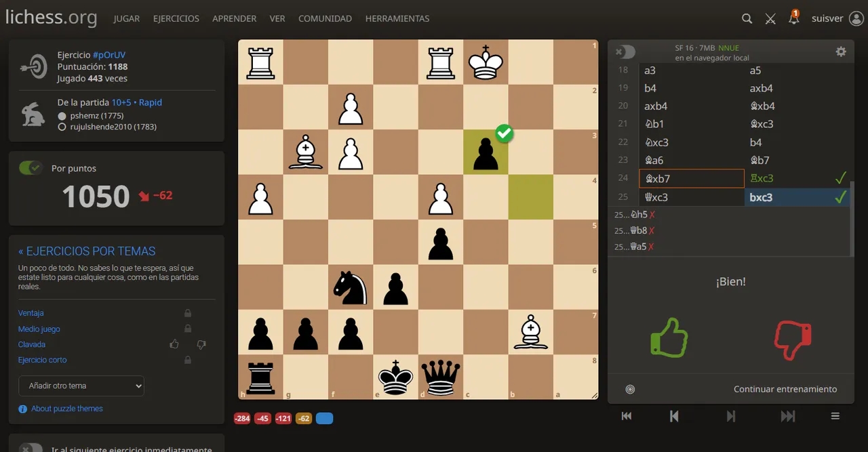This screenshot has width=868, height=452.
Task: Toggle the local engine analysis switch
Action: pyautogui.click(x=625, y=52)
